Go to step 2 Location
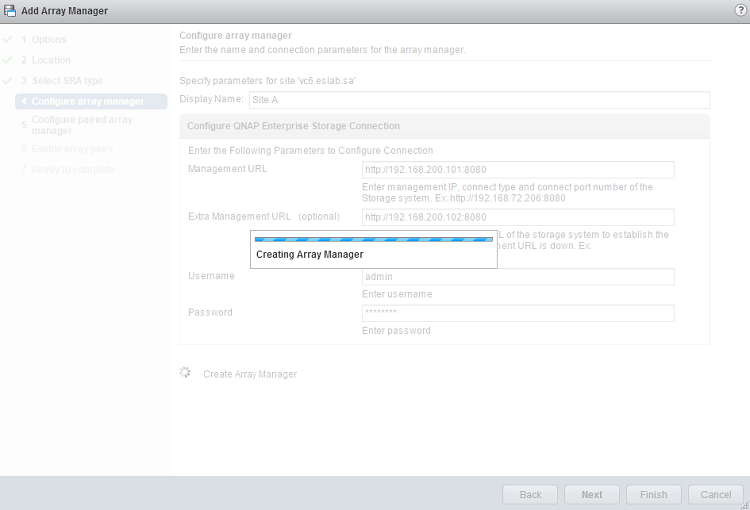 point(50,60)
